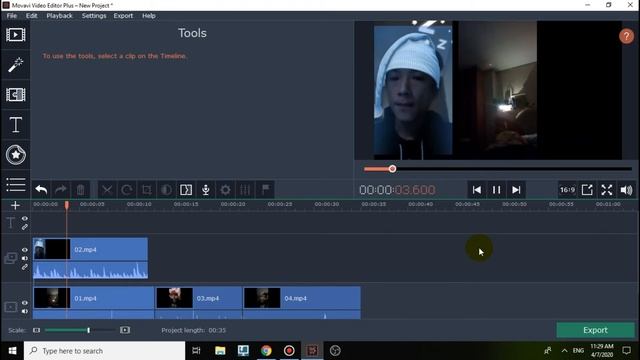Open the Help menu
Image resolution: width=640 pixels, height=360 pixels.
149,16
